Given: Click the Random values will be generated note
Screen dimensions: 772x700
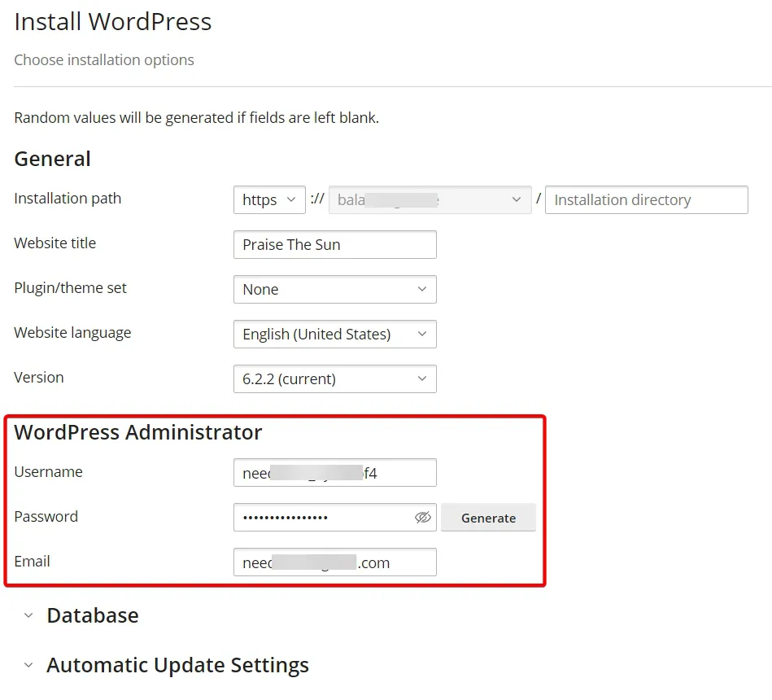Looking at the screenshot, I should pos(196,118).
